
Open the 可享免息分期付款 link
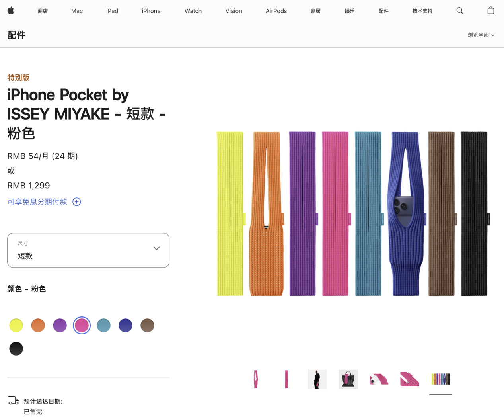37,202
